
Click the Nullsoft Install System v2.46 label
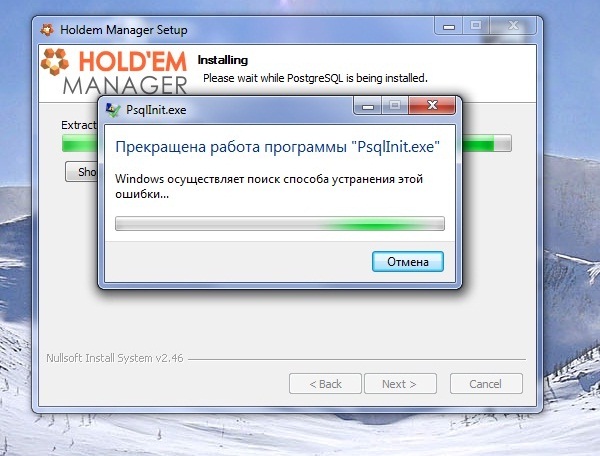pyautogui.click(x=115, y=358)
